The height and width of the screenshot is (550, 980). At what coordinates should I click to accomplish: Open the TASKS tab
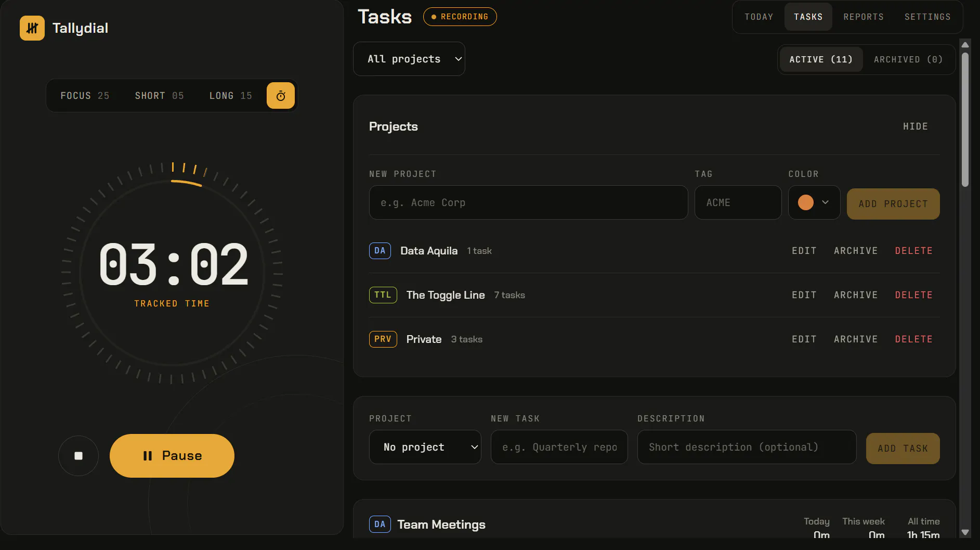coord(808,17)
